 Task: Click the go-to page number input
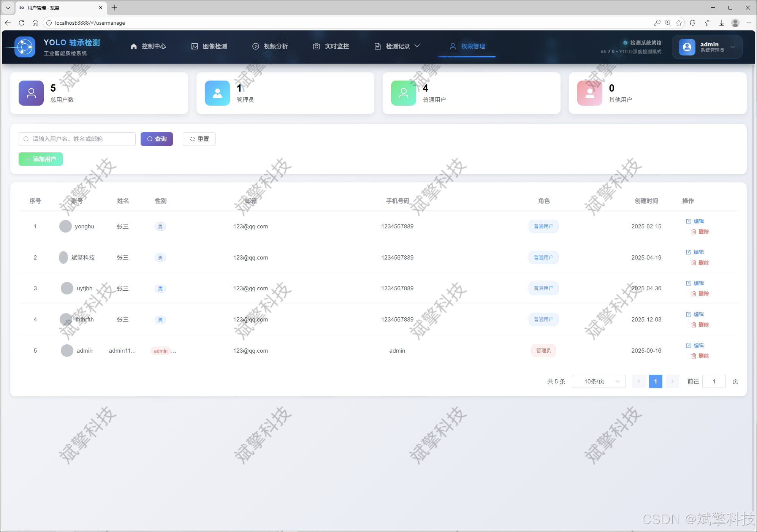pos(714,382)
